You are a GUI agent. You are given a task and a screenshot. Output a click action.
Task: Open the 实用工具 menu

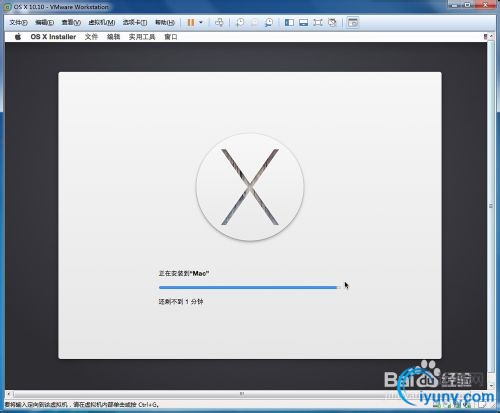click(x=142, y=37)
